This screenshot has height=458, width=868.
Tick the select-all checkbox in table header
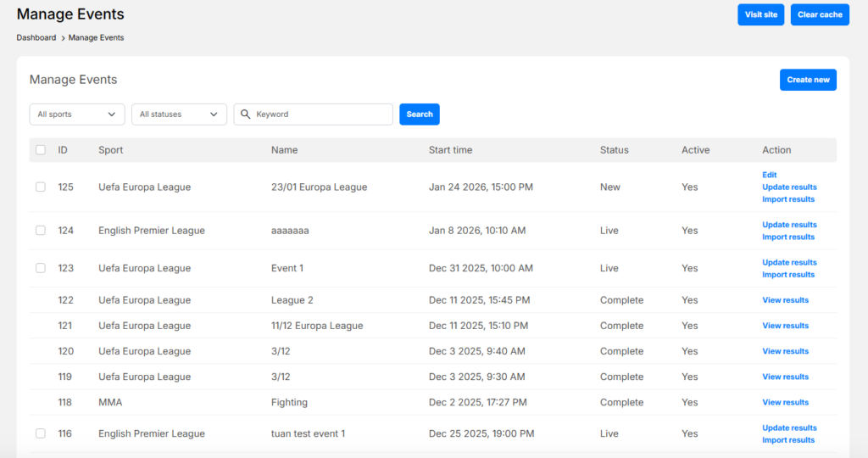41,150
